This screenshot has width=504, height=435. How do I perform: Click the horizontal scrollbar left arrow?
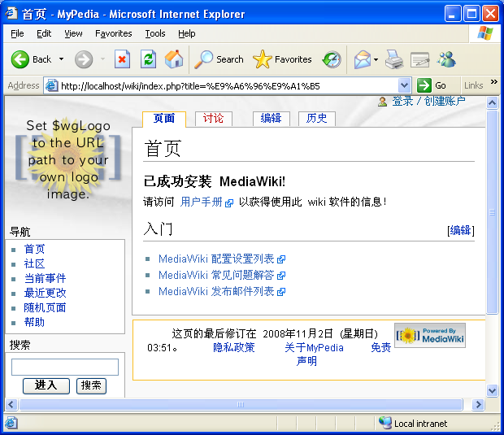coord(11,404)
